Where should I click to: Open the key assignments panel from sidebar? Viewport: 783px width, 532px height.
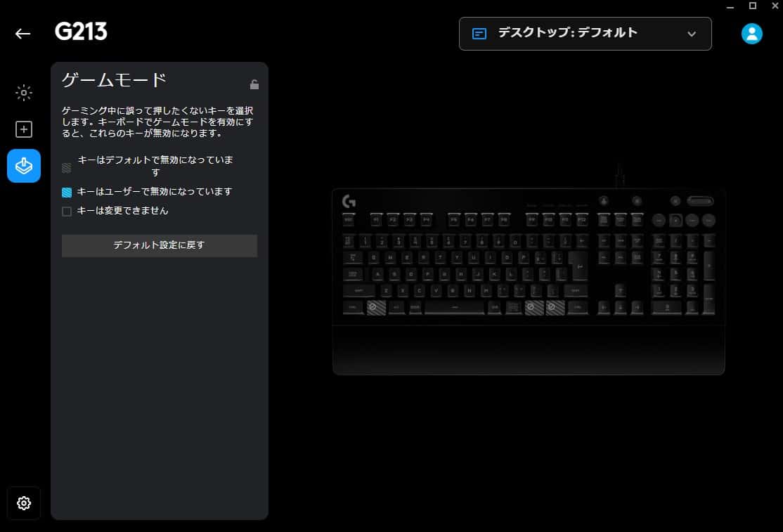(x=24, y=129)
